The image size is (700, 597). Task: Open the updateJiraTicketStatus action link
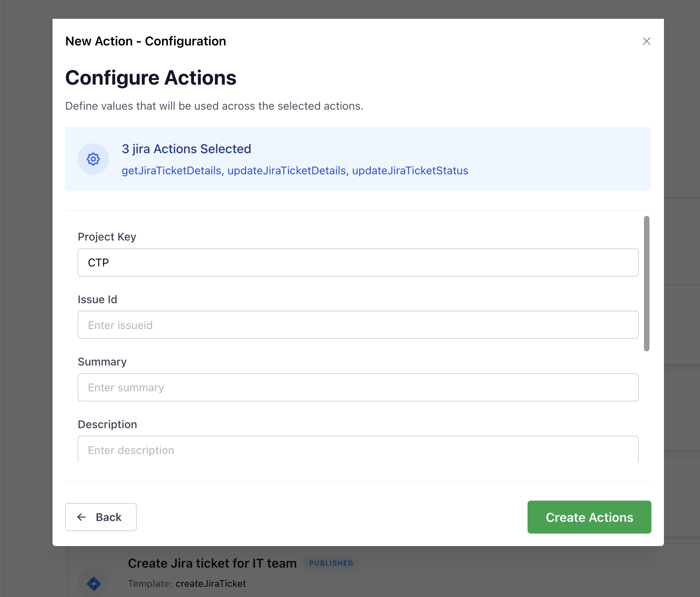(410, 171)
